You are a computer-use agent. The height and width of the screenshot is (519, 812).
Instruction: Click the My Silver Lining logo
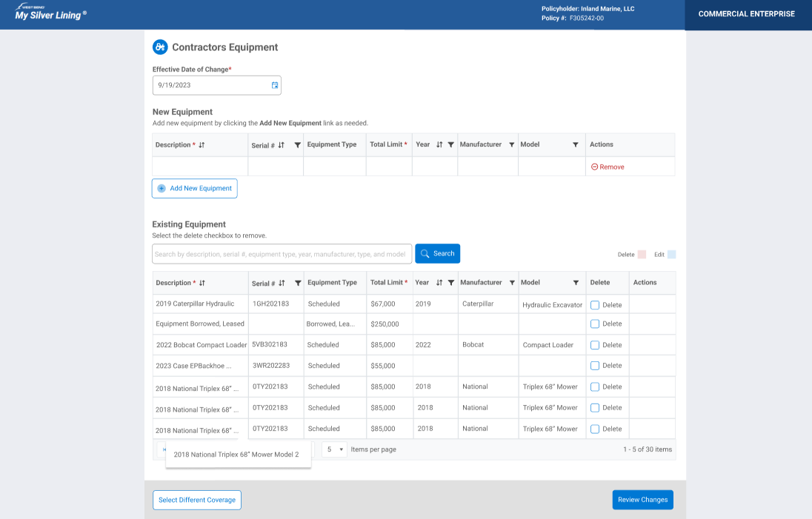click(x=50, y=13)
